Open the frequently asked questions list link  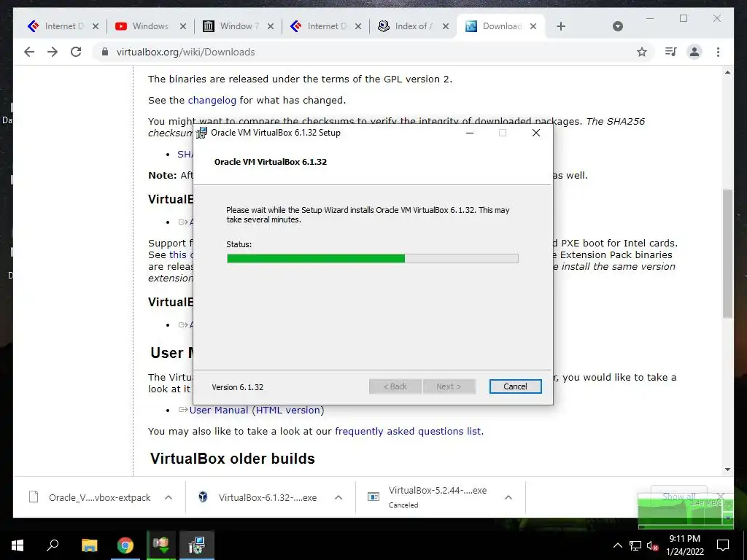[x=408, y=431]
